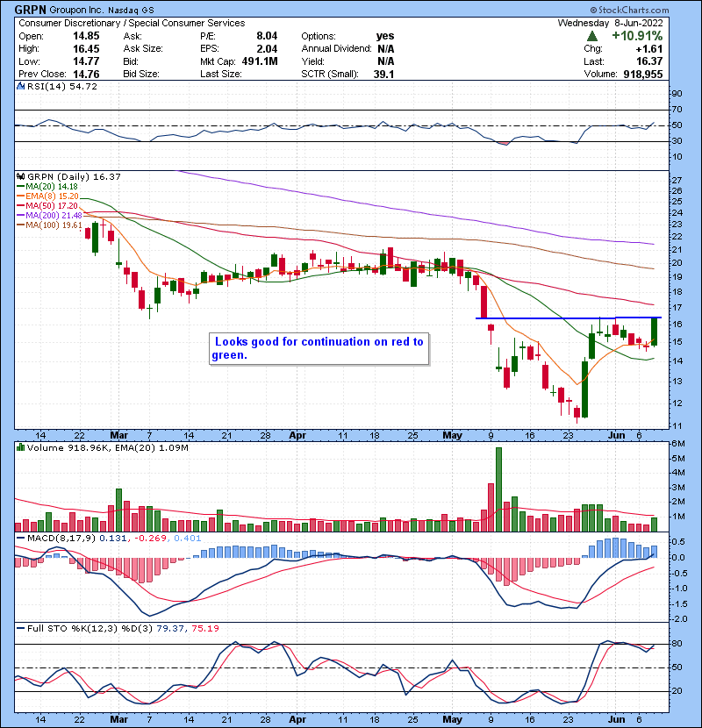Select the Open value 14.85

point(86,36)
